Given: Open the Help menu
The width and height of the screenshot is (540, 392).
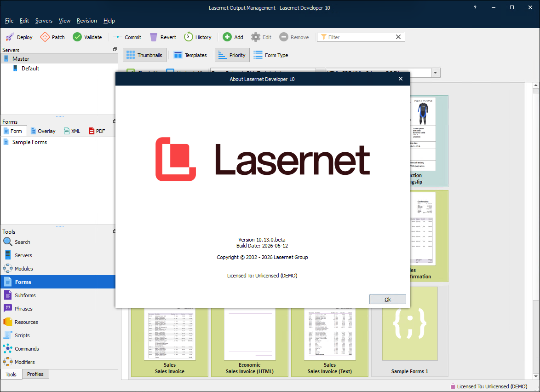Looking at the screenshot, I should [109, 21].
